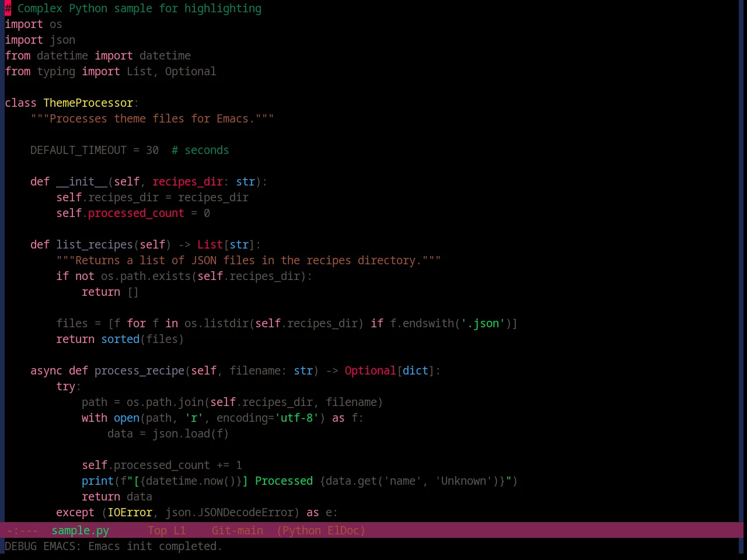Viewport: 747px width, 560px height.
Task: Click the 'utf-8' encoding string
Action: (x=297, y=418)
